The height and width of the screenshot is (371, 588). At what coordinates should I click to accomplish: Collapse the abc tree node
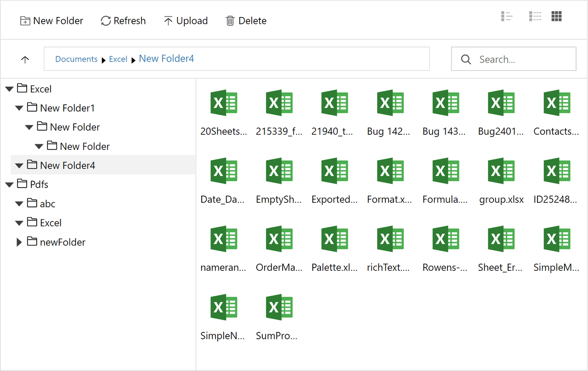[19, 204]
